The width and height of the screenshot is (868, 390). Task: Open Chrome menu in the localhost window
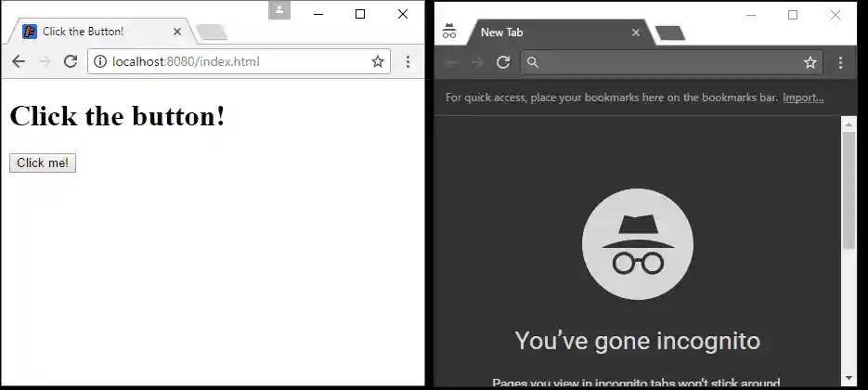408,61
